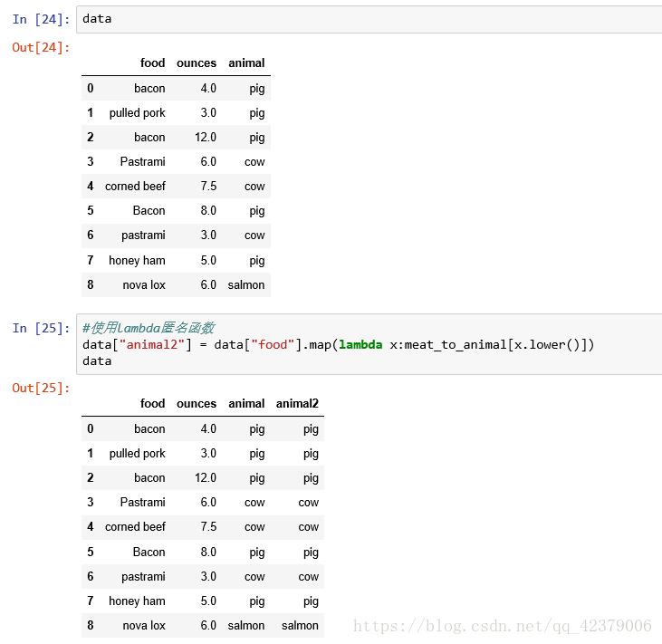Click 'food' header in Out[24] table
Screen dimensions: 662x644
point(152,62)
